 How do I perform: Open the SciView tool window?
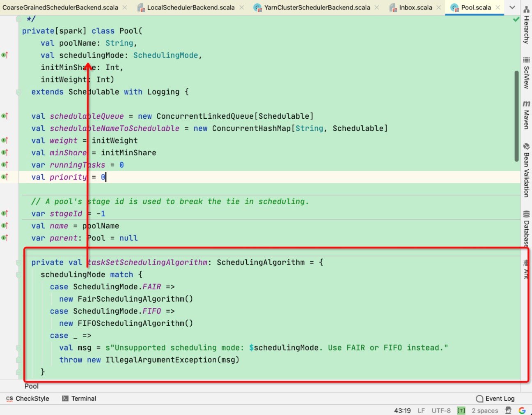click(526, 73)
